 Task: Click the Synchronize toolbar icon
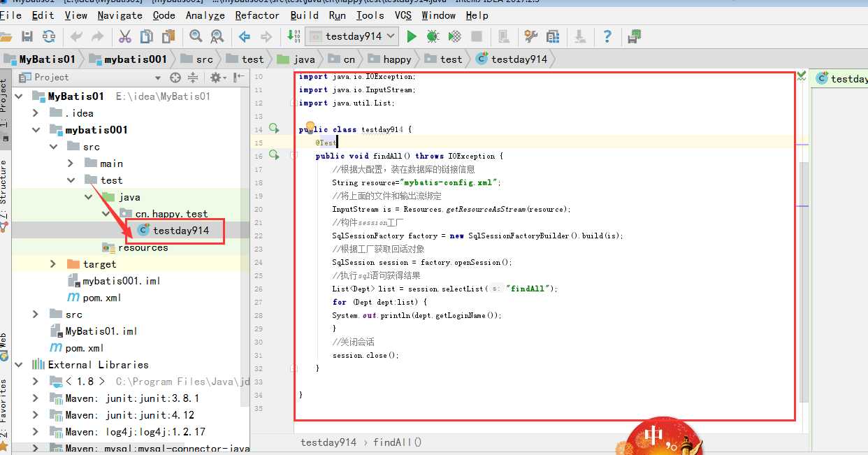coord(49,36)
